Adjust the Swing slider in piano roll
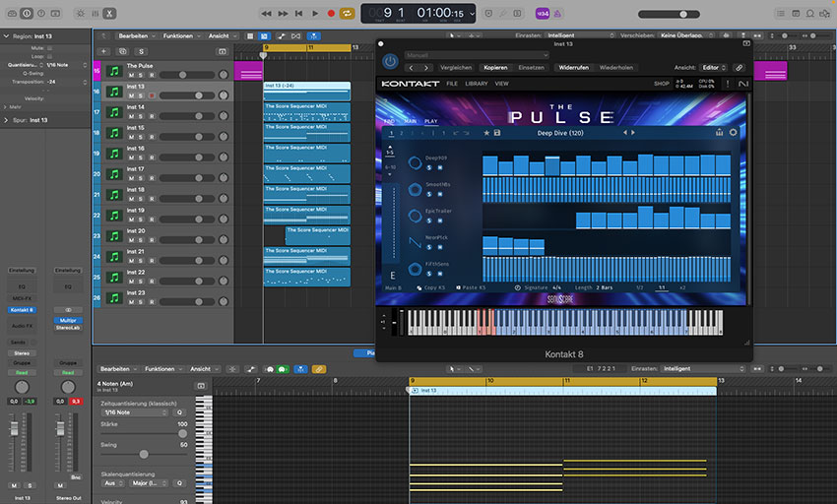The width and height of the screenshot is (837, 504). click(144, 454)
